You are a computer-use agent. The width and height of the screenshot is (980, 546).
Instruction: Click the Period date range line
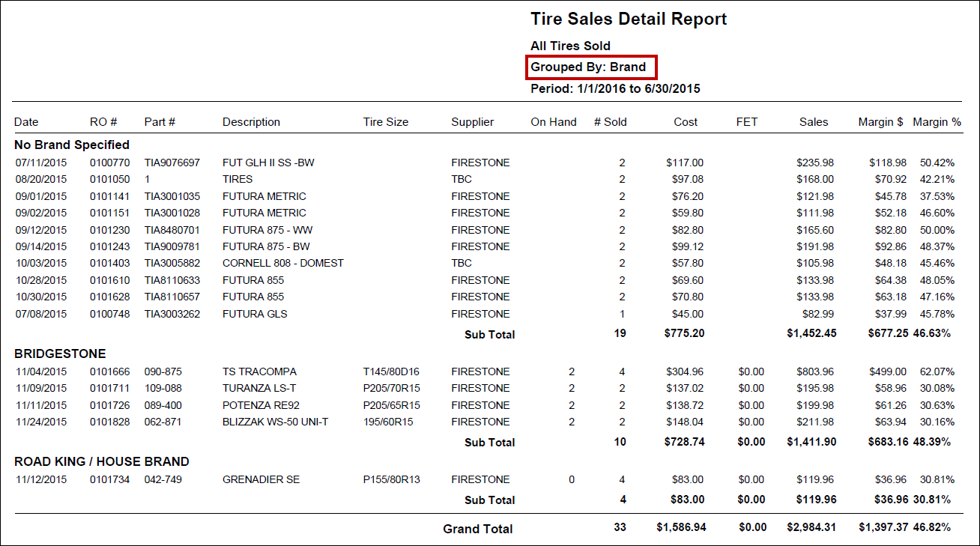pyautogui.click(x=615, y=88)
